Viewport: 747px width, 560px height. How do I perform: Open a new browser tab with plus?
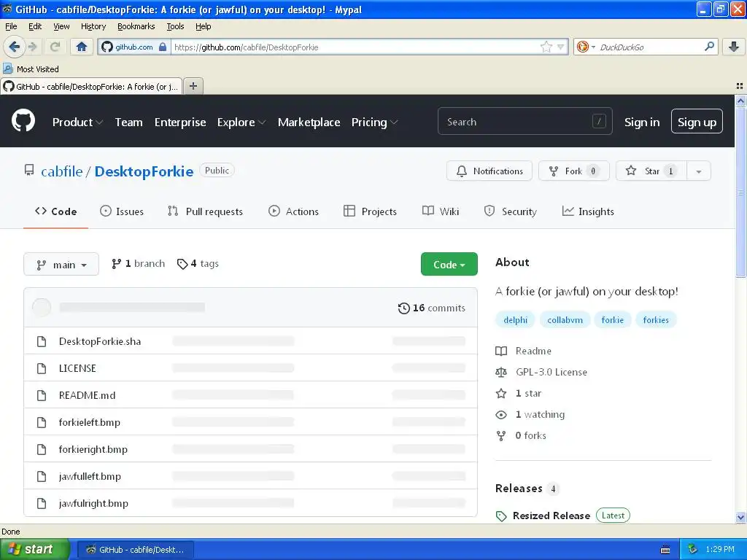tap(193, 86)
